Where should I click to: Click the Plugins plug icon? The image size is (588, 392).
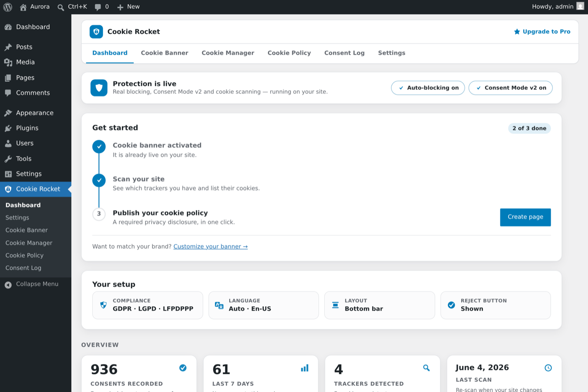click(8, 128)
